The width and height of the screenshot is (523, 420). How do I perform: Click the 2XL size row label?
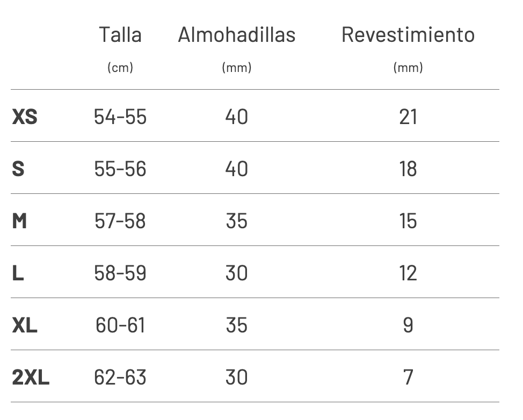[x=30, y=377]
